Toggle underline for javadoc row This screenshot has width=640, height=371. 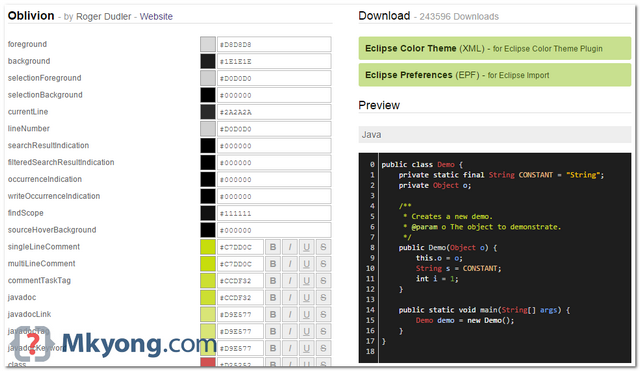click(307, 298)
